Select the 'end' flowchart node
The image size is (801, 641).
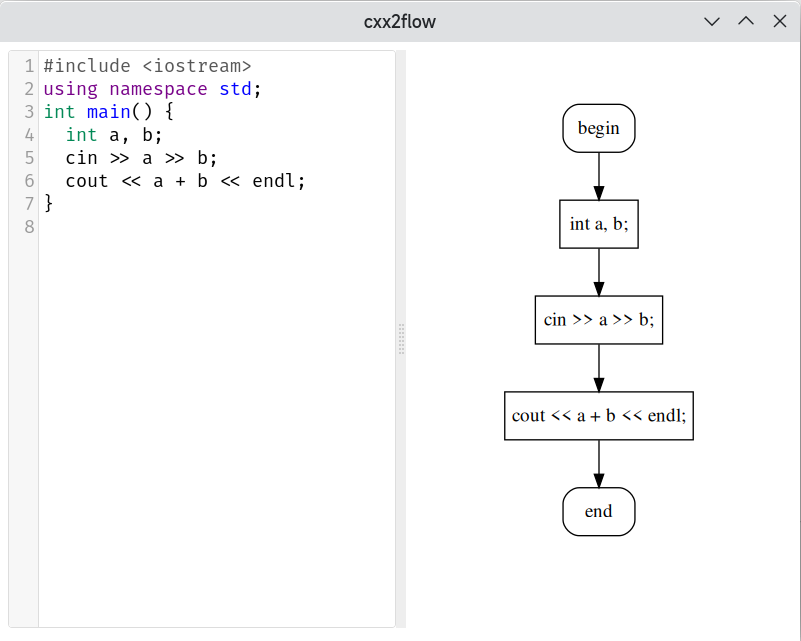coord(599,511)
